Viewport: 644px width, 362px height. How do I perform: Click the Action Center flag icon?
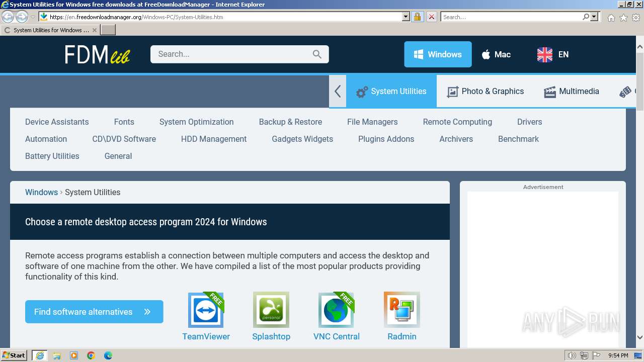point(596,355)
